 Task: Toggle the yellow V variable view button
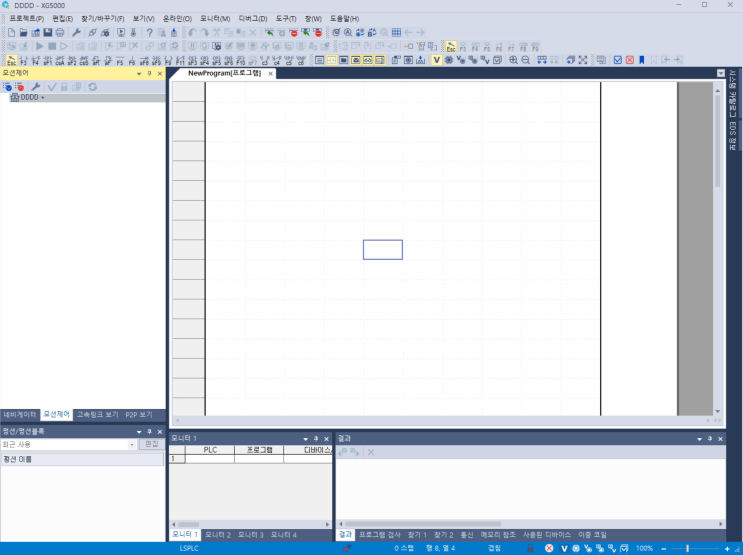436,60
